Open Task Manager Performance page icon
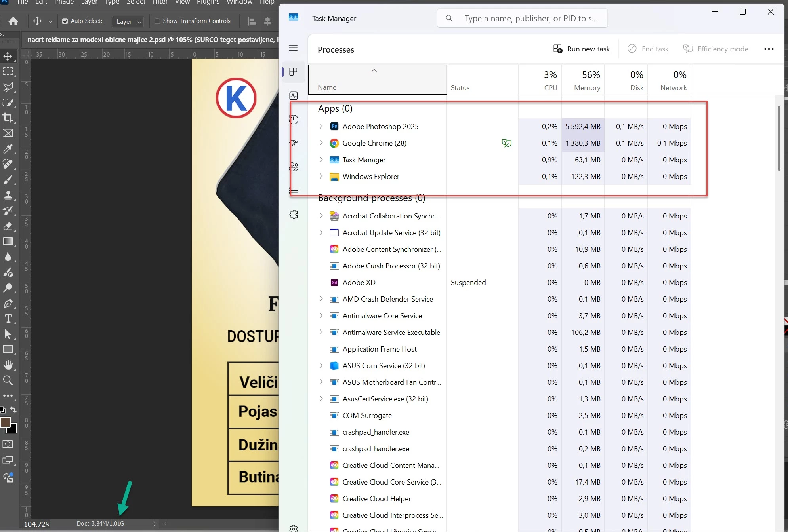Viewport: 788px width, 532px height. click(x=294, y=96)
